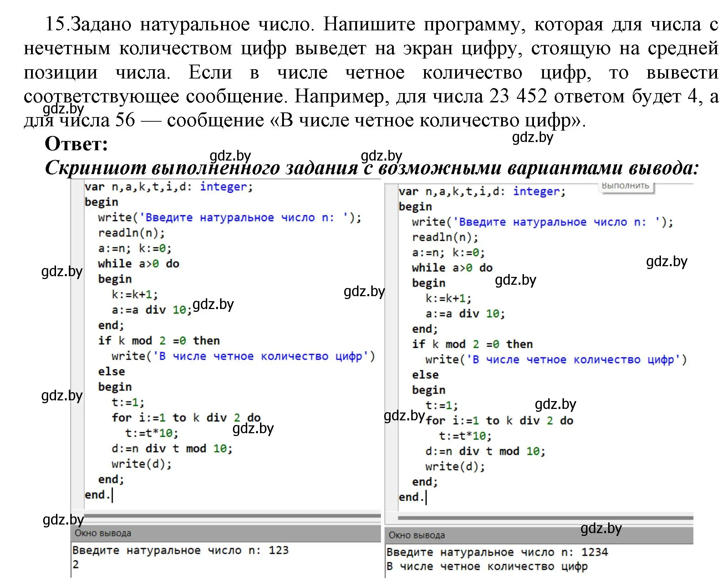
Task: Click 'for i:=1 to k div 2 do' in the right editor
Action: click(499, 420)
